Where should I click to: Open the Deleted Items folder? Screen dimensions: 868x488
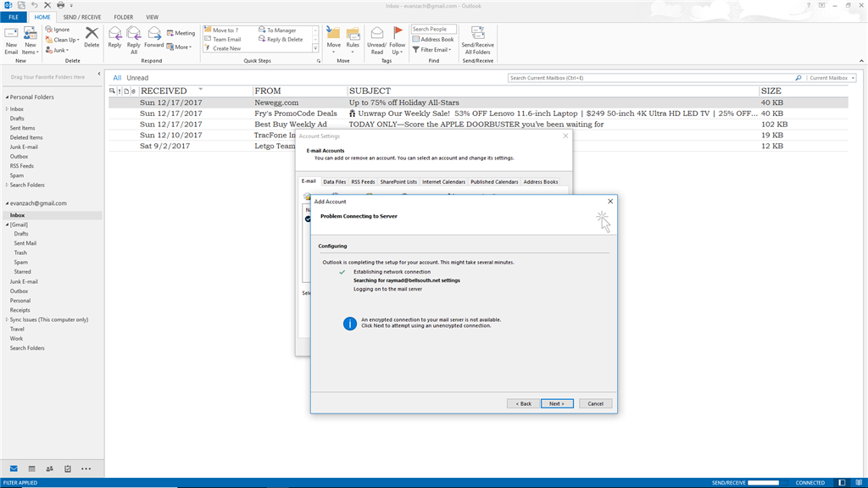coord(26,137)
